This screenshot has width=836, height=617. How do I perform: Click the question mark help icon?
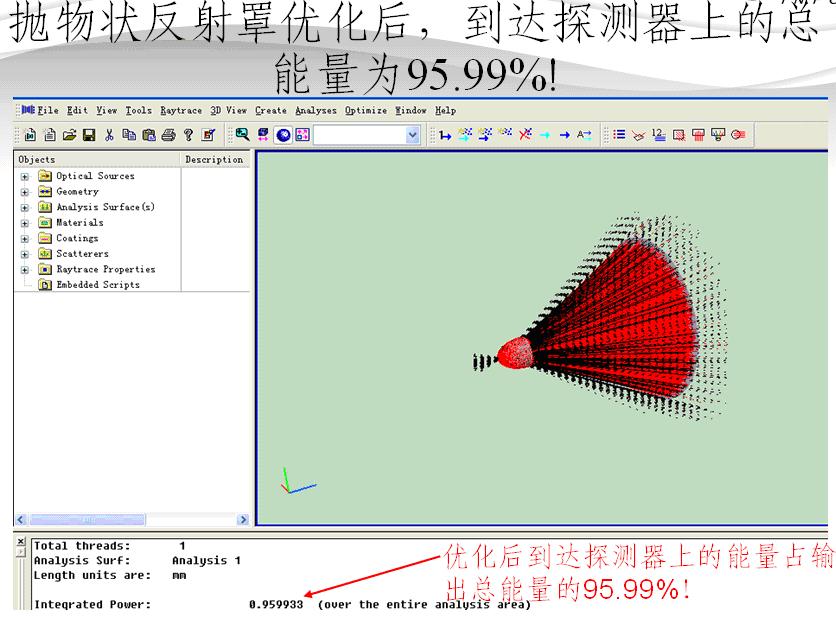(188, 135)
